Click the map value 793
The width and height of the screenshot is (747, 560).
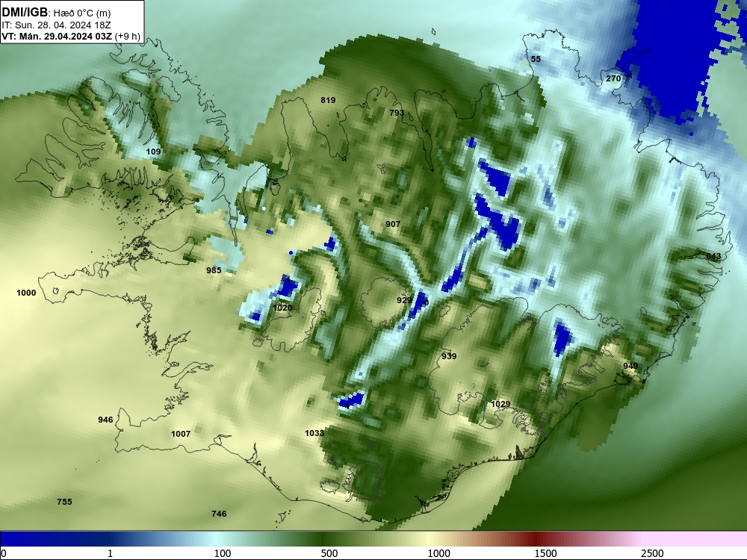[x=397, y=113]
